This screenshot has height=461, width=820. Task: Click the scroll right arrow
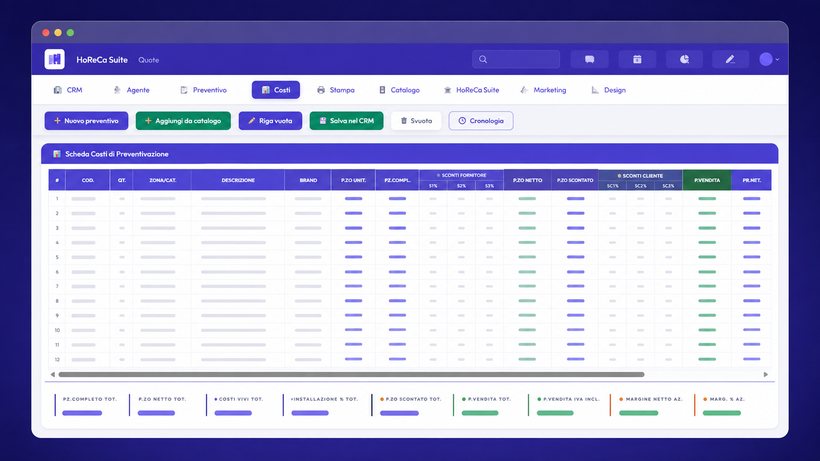pyautogui.click(x=766, y=374)
